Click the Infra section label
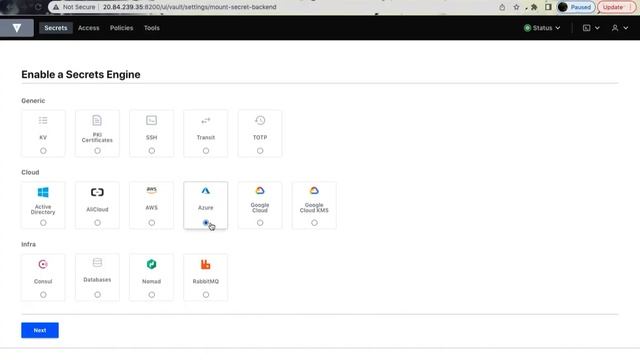 tap(29, 244)
